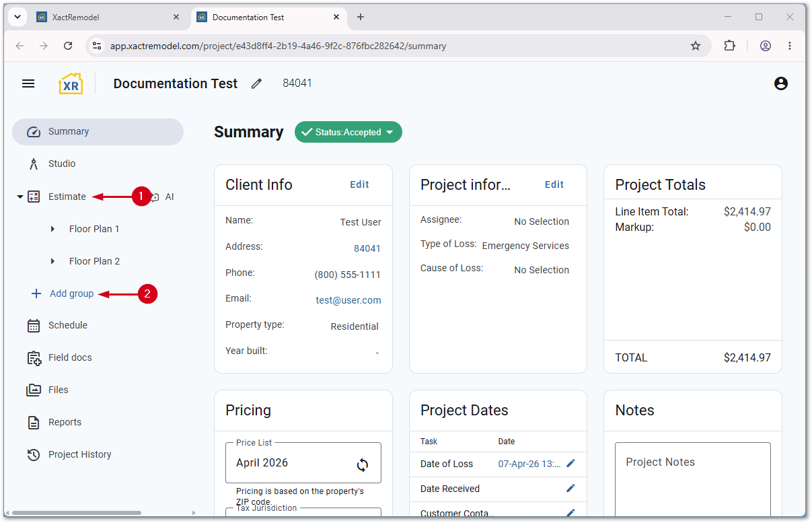The height and width of the screenshot is (523, 812).
Task: Click the address bar URL
Action: pyautogui.click(x=279, y=46)
